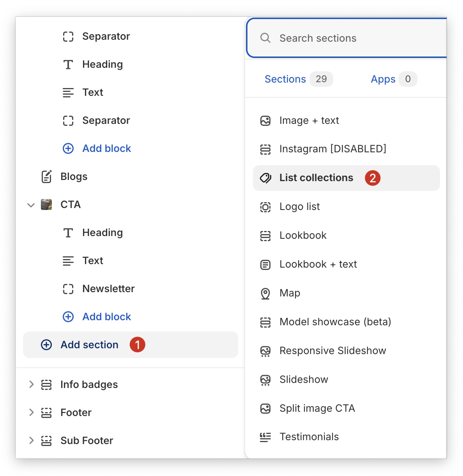463x476 pixels.
Task: Click the magnifier icon in search
Action: pyautogui.click(x=265, y=38)
